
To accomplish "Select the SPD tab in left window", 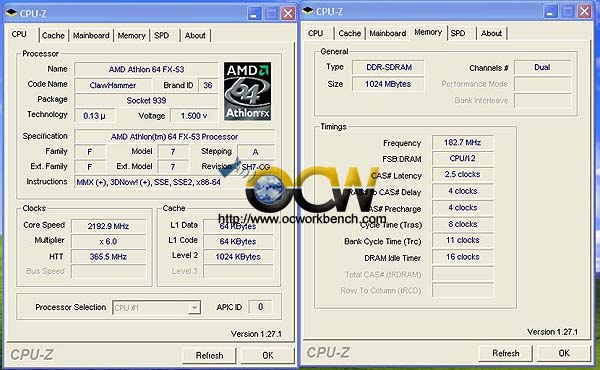I will coord(161,36).
